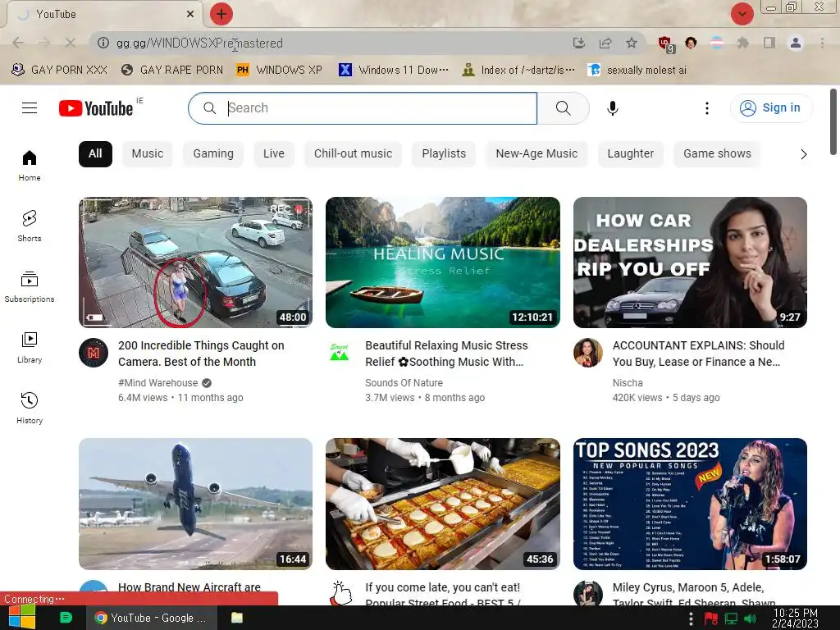Viewport: 840px width, 630px height.
Task: Select the Game shows chip
Action: point(717,153)
